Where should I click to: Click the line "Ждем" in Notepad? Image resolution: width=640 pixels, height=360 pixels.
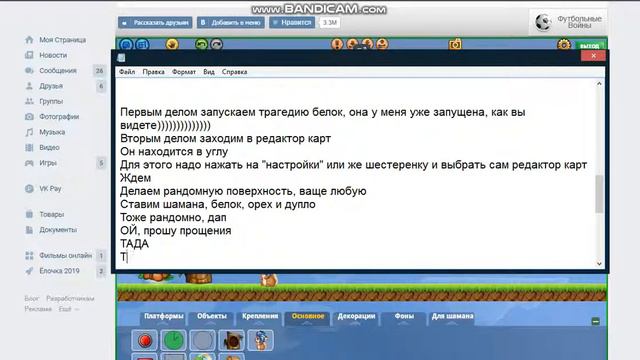[x=136, y=178]
